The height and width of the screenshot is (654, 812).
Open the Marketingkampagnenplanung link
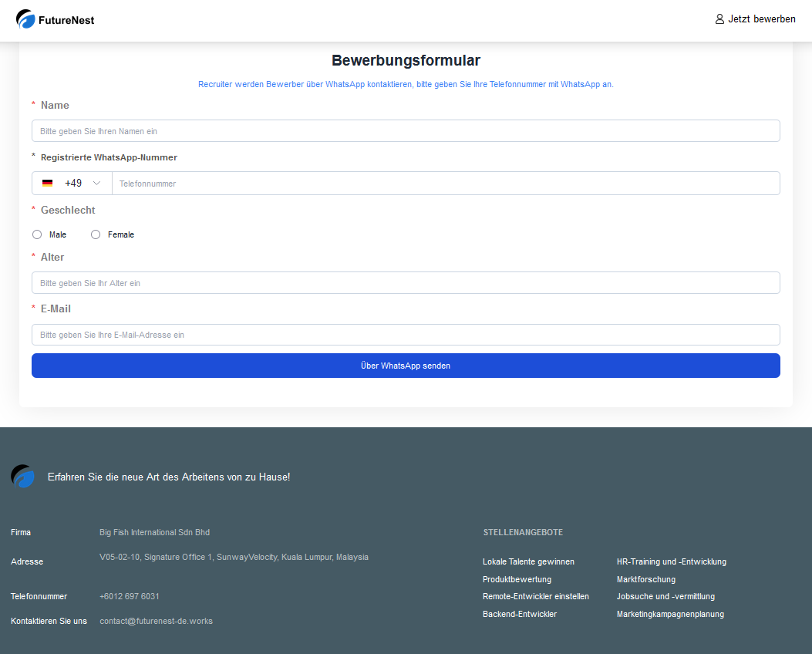pos(670,614)
